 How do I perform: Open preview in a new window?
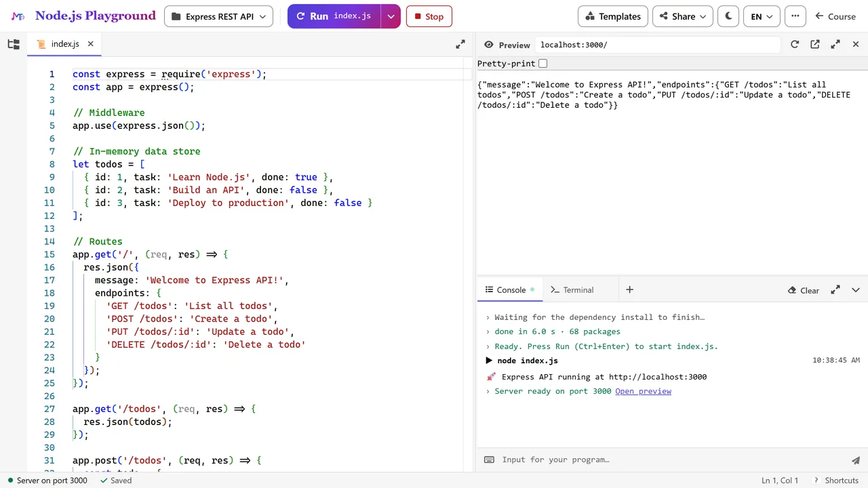point(815,44)
